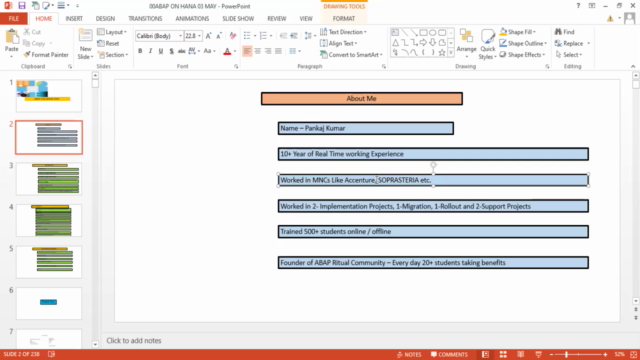
Task: Apply strikethrough formatting
Action: pyautogui.click(x=182, y=51)
